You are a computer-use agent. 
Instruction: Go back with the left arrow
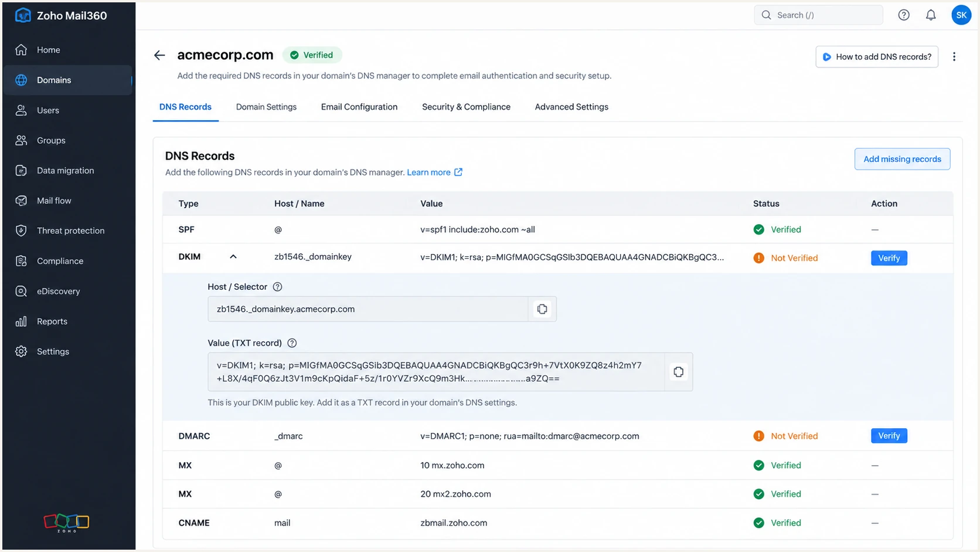coord(159,55)
